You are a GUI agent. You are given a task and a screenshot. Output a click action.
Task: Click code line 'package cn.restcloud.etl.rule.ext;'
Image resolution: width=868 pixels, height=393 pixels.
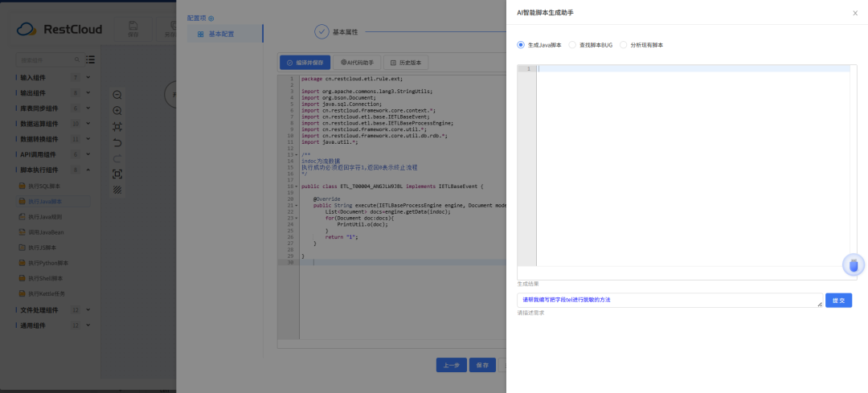[x=352, y=79]
